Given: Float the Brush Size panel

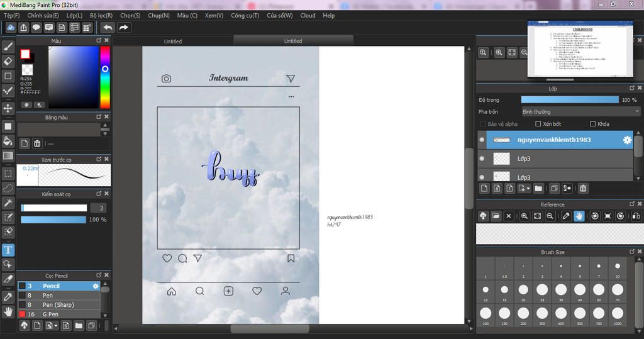Looking at the screenshot, I should coord(632,252).
